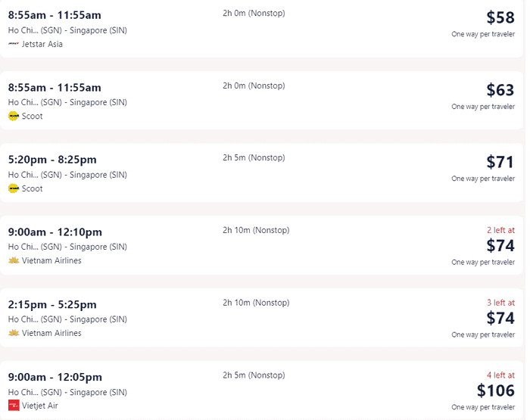The height and width of the screenshot is (420, 530).
Task: Open the 9:00am - 12:05pm Vietjet flight
Action: tap(55, 377)
